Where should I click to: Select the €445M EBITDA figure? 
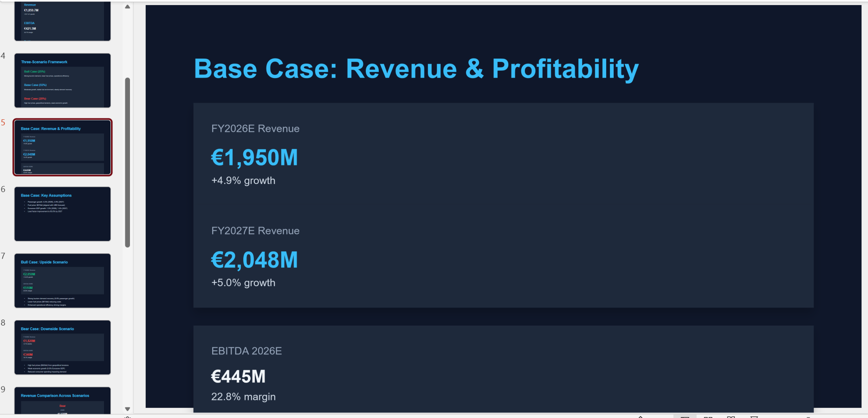tap(238, 376)
